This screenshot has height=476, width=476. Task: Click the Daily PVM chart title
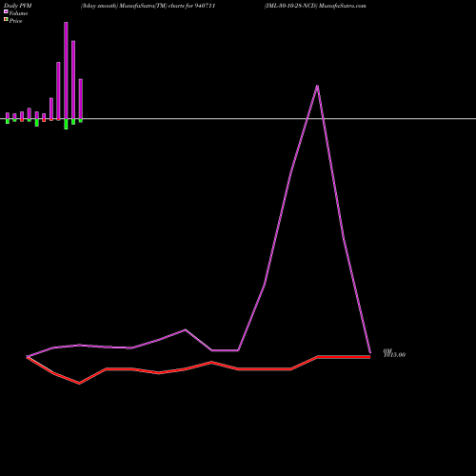pyautogui.click(x=18, y=6)
